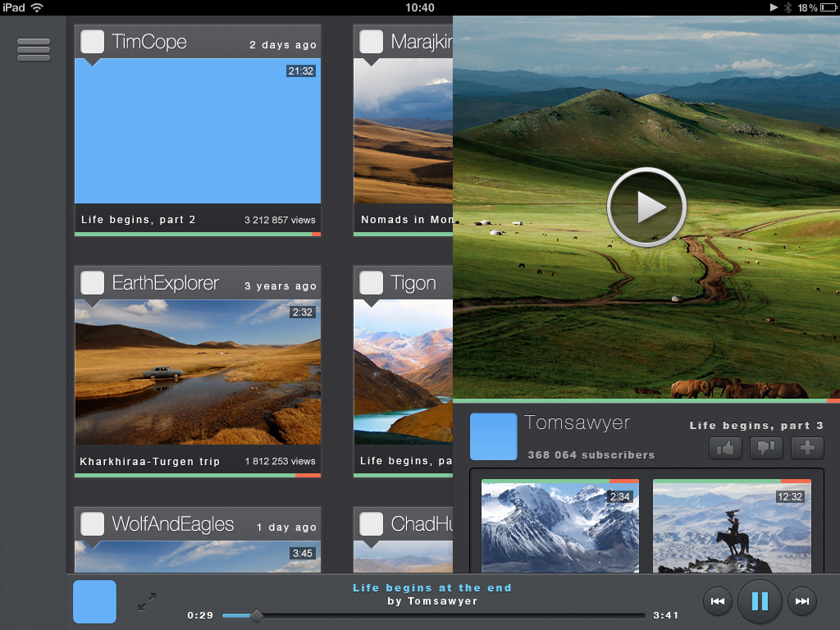Open WolfAndEagles' avatar
840x630 pixels.
pos(92,524)
